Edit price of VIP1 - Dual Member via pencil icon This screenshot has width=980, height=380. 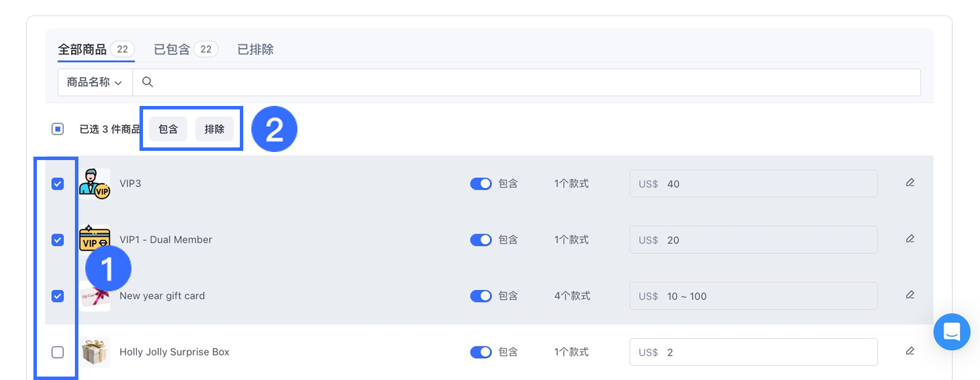[x=910, y=238]
